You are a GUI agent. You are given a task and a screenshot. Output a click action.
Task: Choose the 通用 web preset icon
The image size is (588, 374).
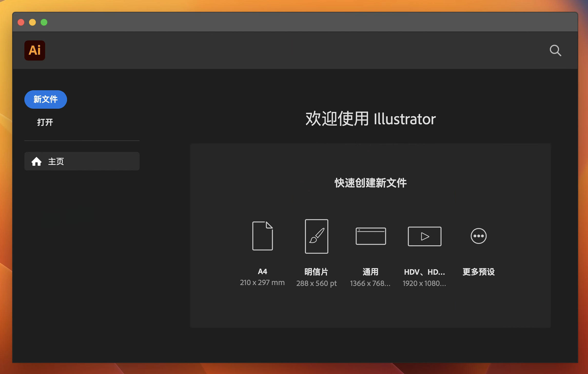(x=370, y=236)
